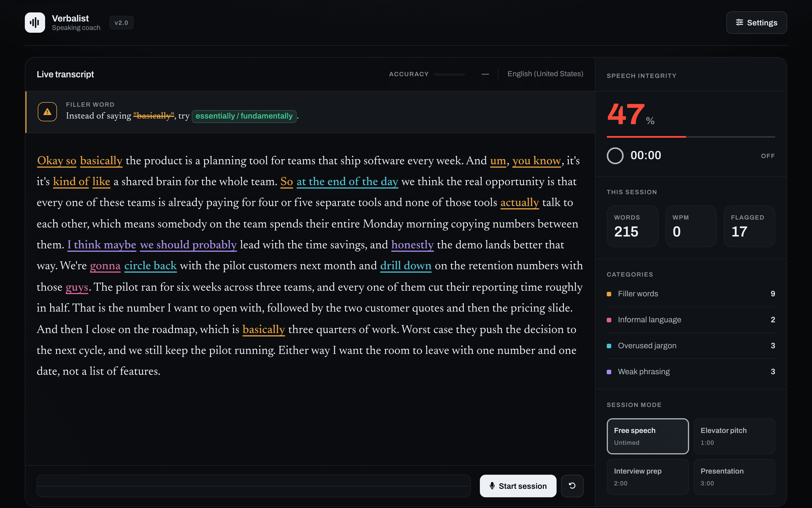Click the Speaking coach subtitle
Image resolution: width=812 pixels, height=508 pixels.
(76, 28)
